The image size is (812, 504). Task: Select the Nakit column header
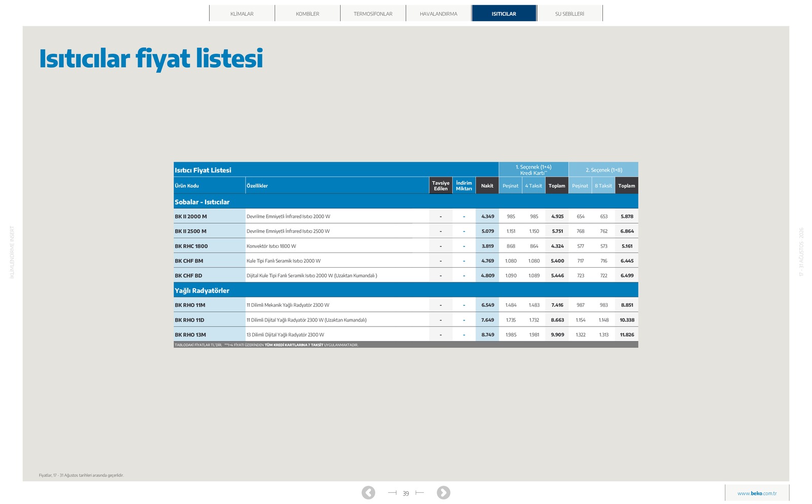pyautogui.click(x=487, y=186)
